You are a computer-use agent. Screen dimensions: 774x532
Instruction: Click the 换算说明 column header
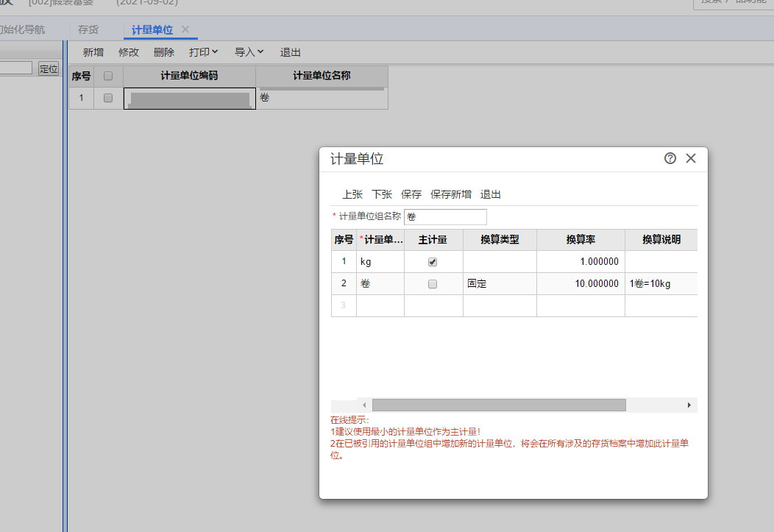[x=661, y=240]
